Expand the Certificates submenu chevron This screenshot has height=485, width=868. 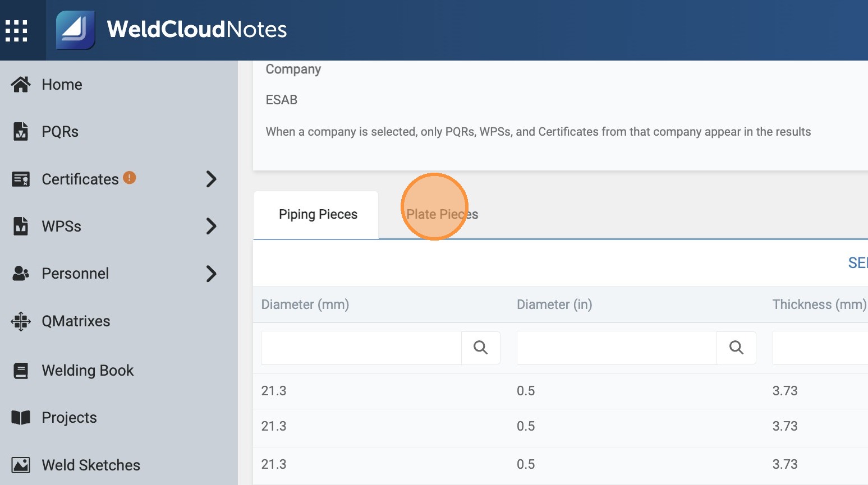(211, 179)
